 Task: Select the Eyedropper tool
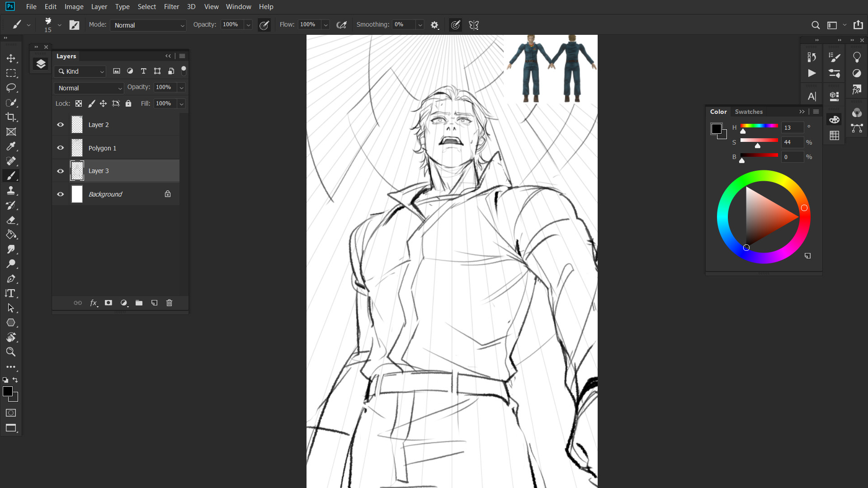11,146
